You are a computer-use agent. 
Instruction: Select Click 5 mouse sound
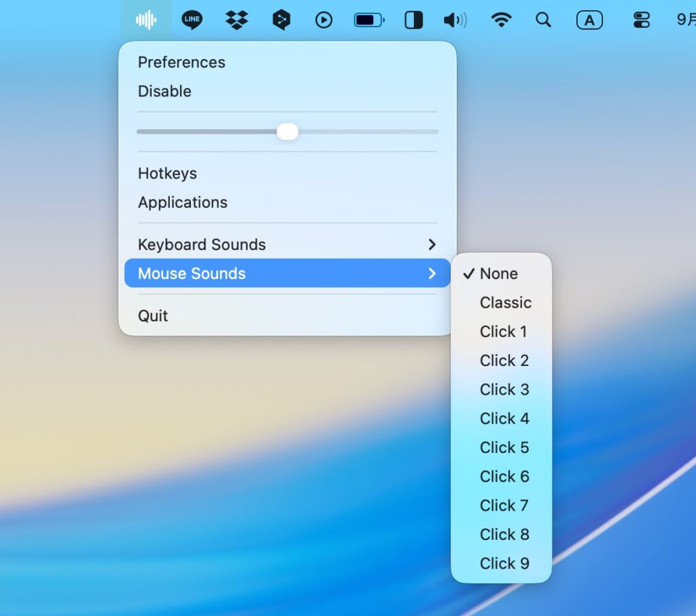(504, 448)
